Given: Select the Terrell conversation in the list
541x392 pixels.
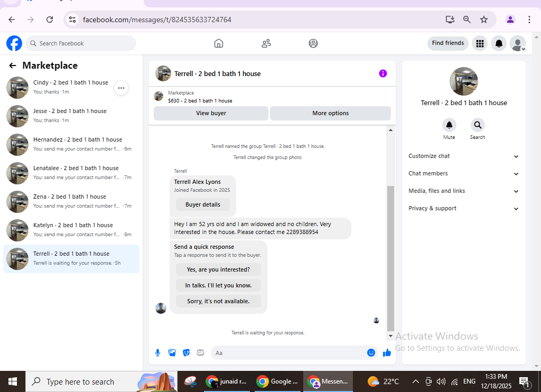Looking at the screenshot, I should coord(71,259).
